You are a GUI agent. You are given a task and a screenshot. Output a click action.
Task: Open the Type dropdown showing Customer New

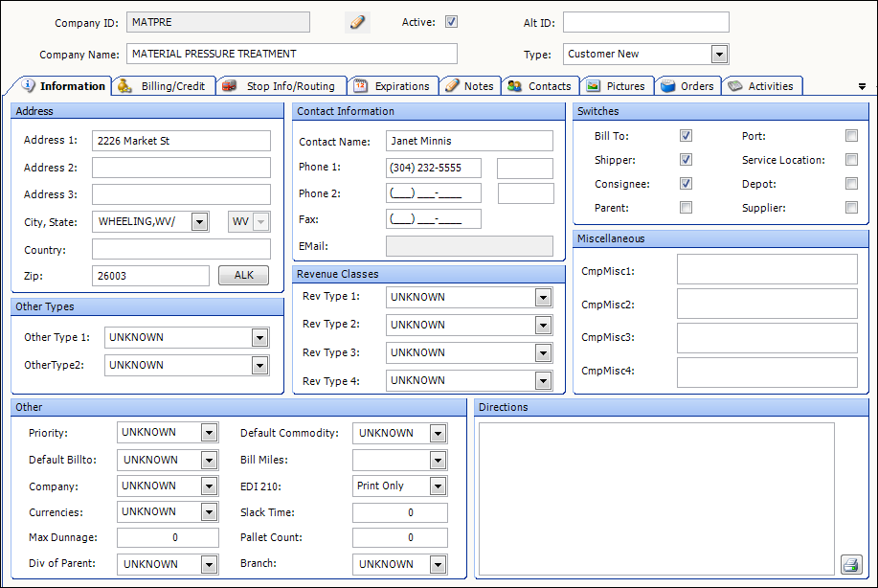[719, 55]
